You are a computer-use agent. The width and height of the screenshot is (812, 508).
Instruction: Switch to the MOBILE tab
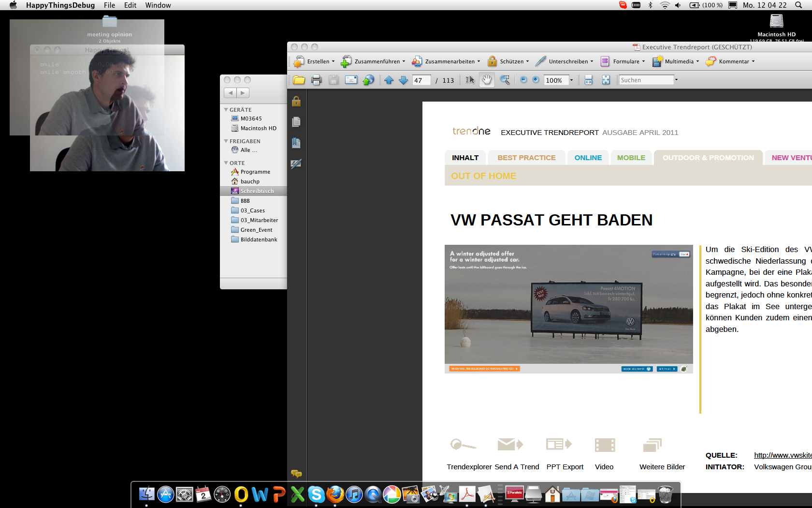(631, 158)
